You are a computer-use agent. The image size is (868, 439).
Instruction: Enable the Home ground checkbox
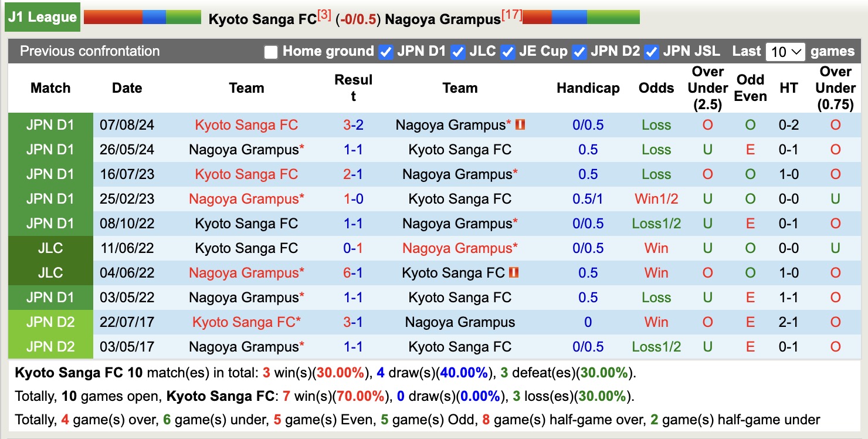pyautogui.click(x=271, y=52)
